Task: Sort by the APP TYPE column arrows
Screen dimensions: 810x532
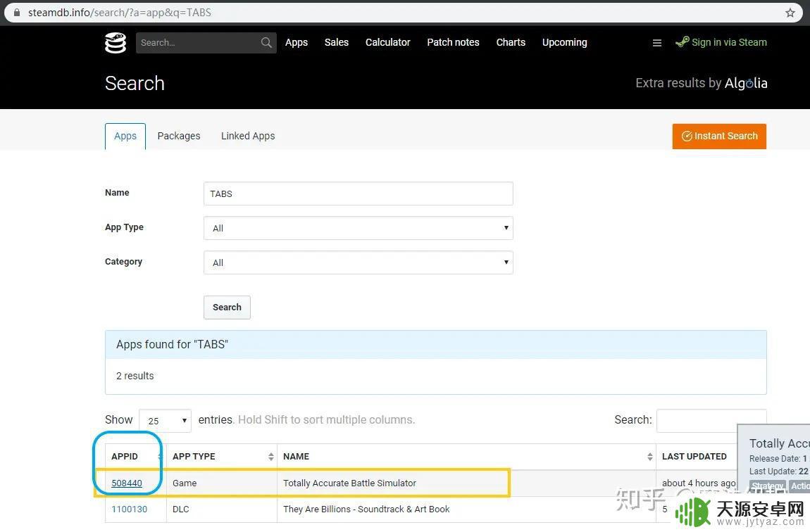Action: (270, 457)
